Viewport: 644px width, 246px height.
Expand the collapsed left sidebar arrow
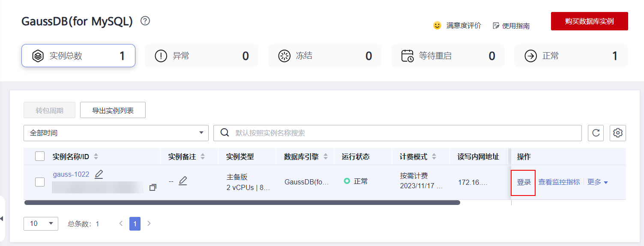(2, 219)
